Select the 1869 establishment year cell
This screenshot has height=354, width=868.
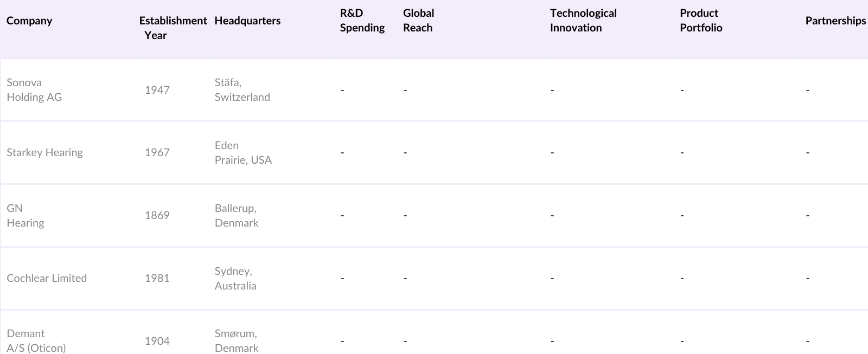click(157, 215)
